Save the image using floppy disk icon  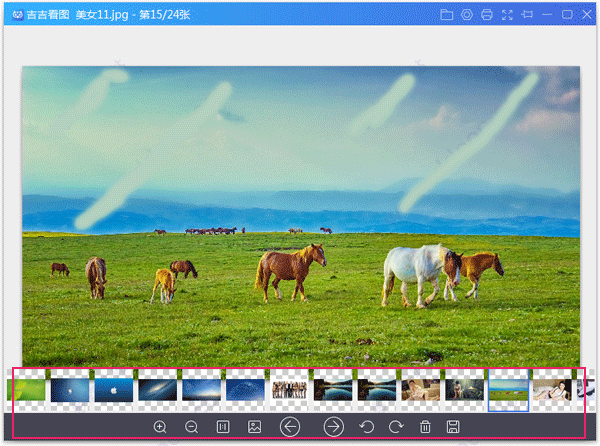pyautogui.click(x=453, y=426)
